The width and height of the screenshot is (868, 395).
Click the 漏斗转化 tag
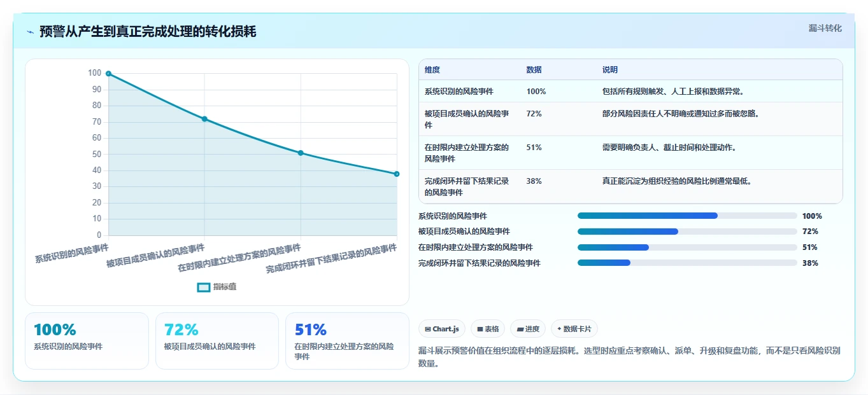[825, 28]
